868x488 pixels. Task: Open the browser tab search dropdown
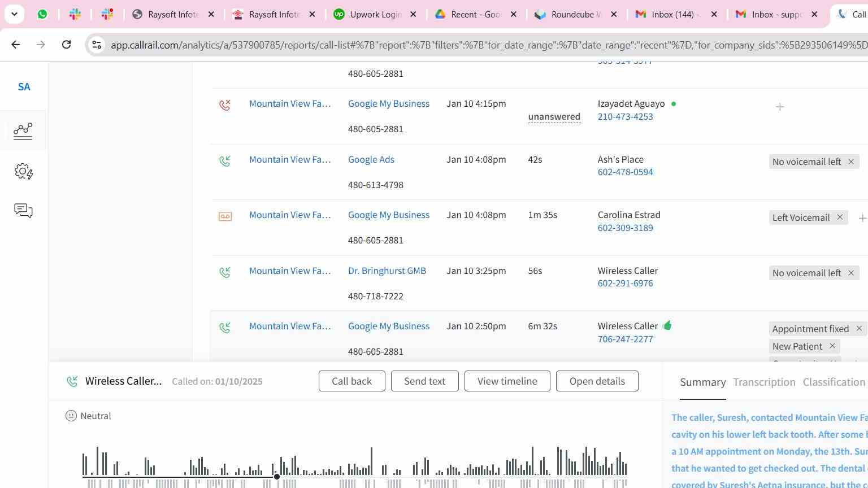14,14
